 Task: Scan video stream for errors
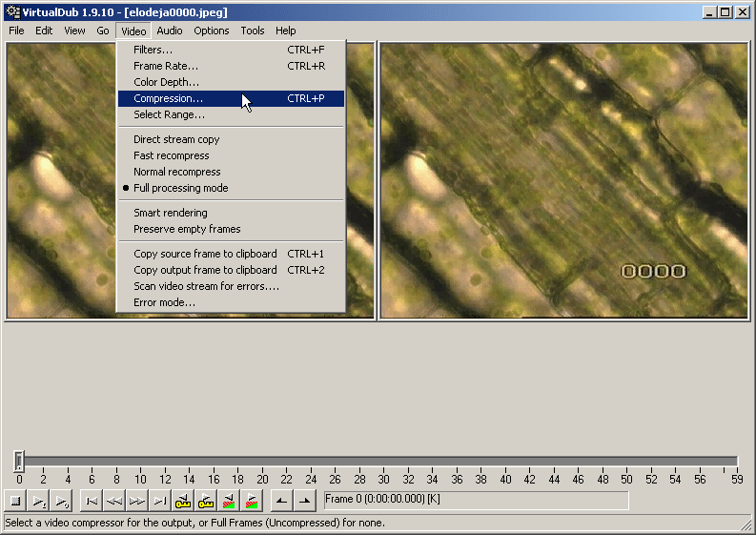(231, 286)
